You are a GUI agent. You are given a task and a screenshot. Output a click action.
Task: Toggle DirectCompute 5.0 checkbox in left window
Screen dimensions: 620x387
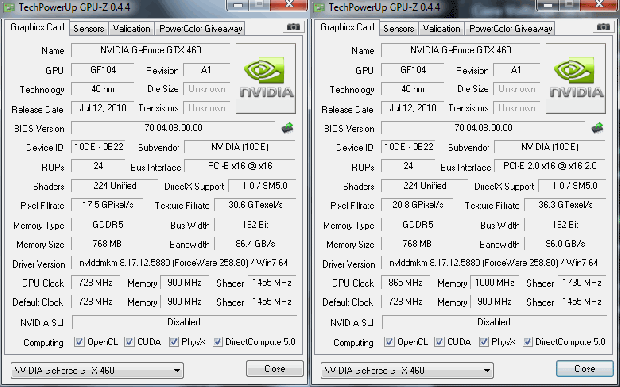(x=217, y=342)
